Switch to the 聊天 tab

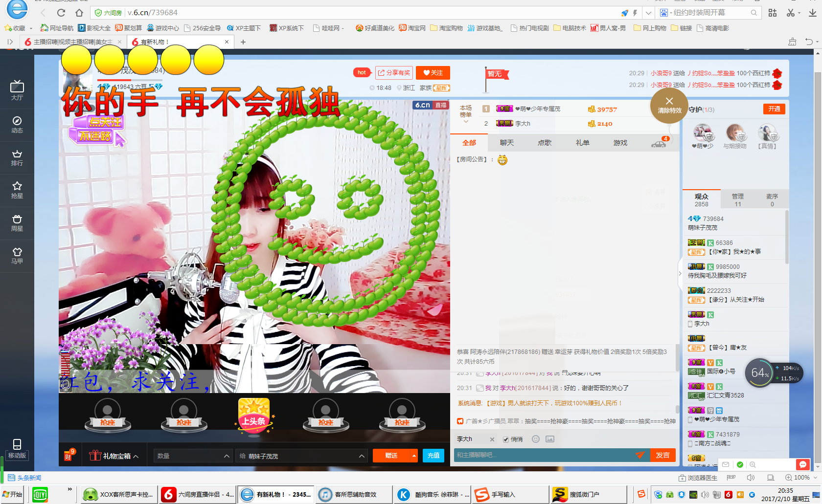point(507,143)
